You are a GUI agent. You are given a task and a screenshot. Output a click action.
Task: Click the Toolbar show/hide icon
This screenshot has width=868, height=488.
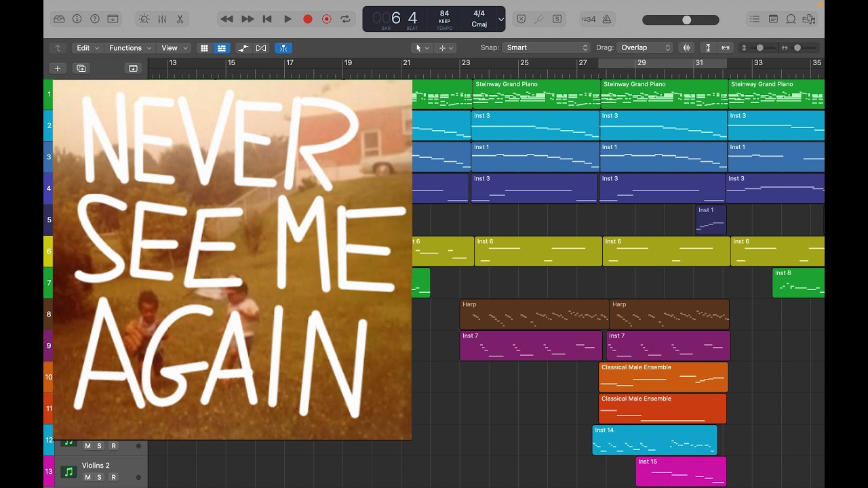coord(113,19)
